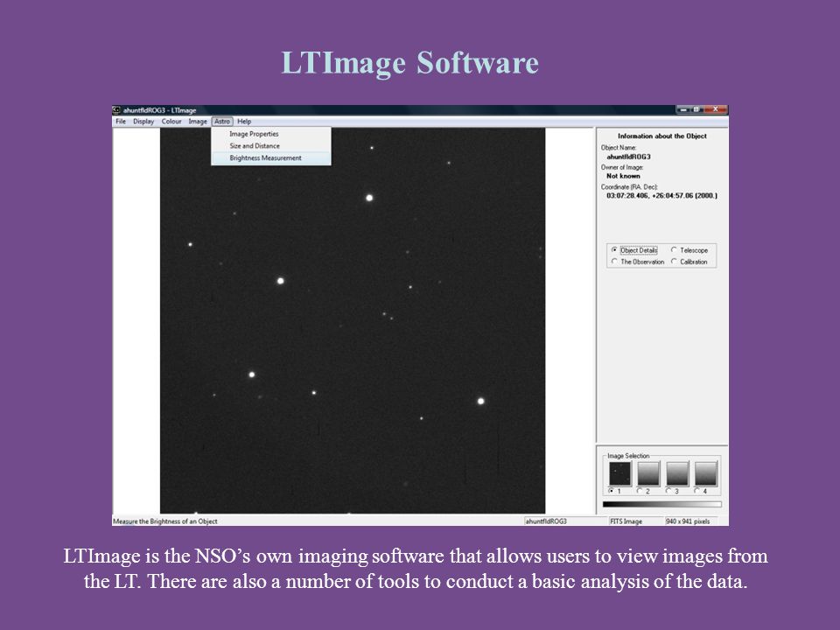Click the grayscale brightness gradient bar

pos(662,505)
